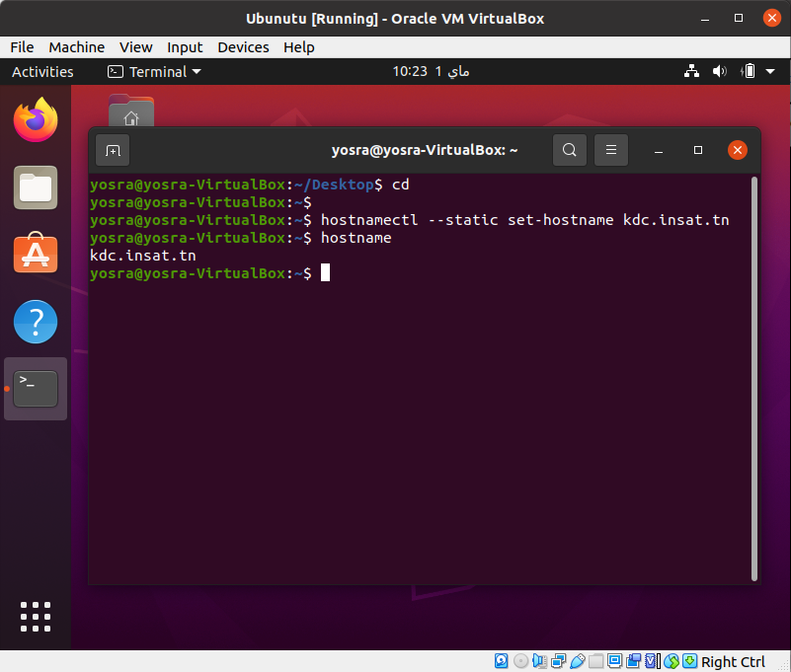Viewport: 791px width, 672px height.
Task: Click Activities in the top bar
Action: 42,72
